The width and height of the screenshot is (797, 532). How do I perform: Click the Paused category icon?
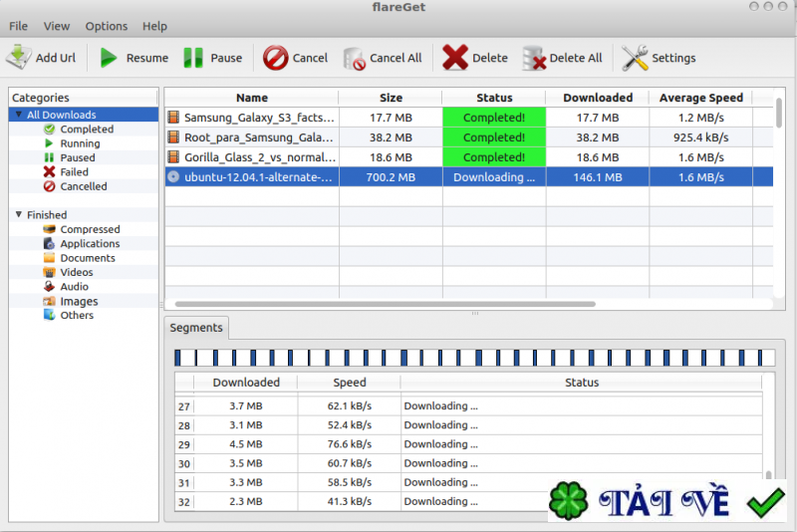click(x=49, y=157)
